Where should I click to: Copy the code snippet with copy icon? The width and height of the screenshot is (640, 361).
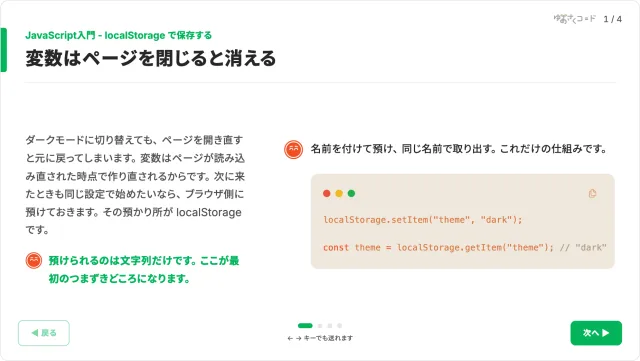pyautogui.click(x=592, y=194)
